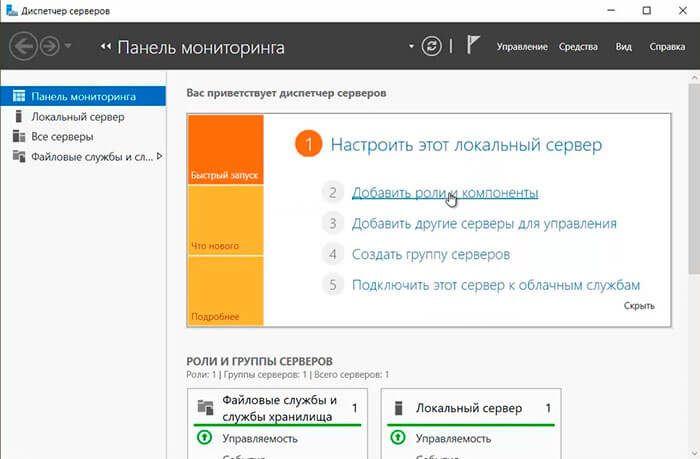Click the Локальный сервер tile server icon
This screenshot has width=700, height=459.
pyautogui.click(x=399, y=408)
